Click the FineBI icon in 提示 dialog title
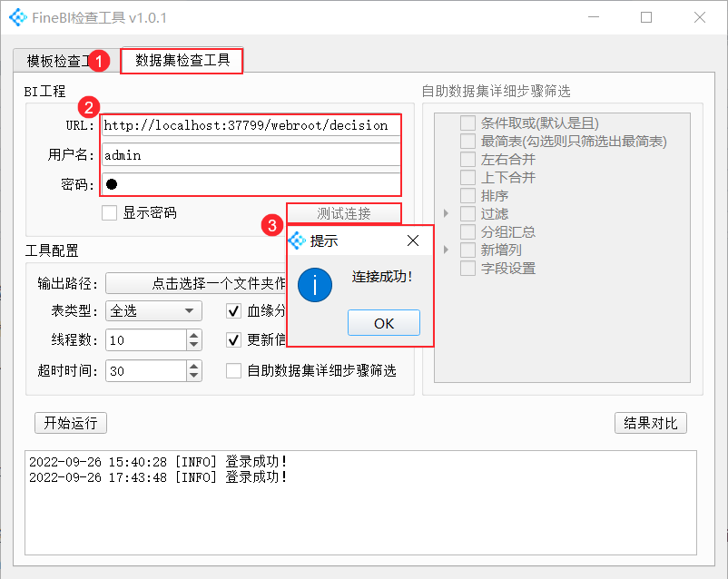The image size is (728, 579). pos(297,240)
